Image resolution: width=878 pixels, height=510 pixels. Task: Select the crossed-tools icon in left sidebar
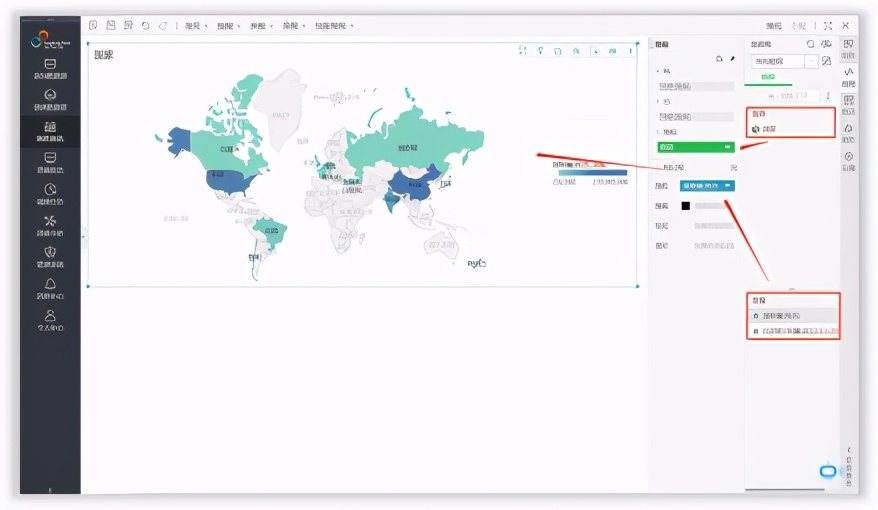click(51, 220)
